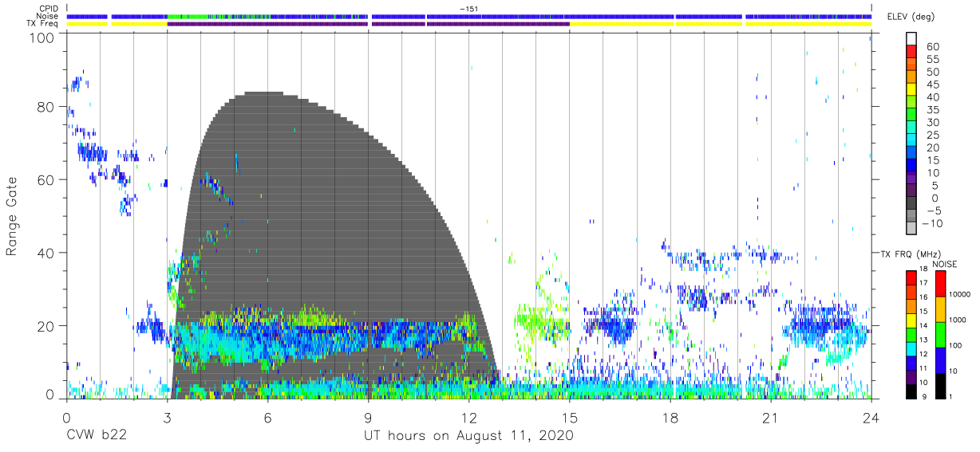Click the purple segment of TX Freq bar
The height and width of the screenshot is (452, 980).
pos(368,24)
